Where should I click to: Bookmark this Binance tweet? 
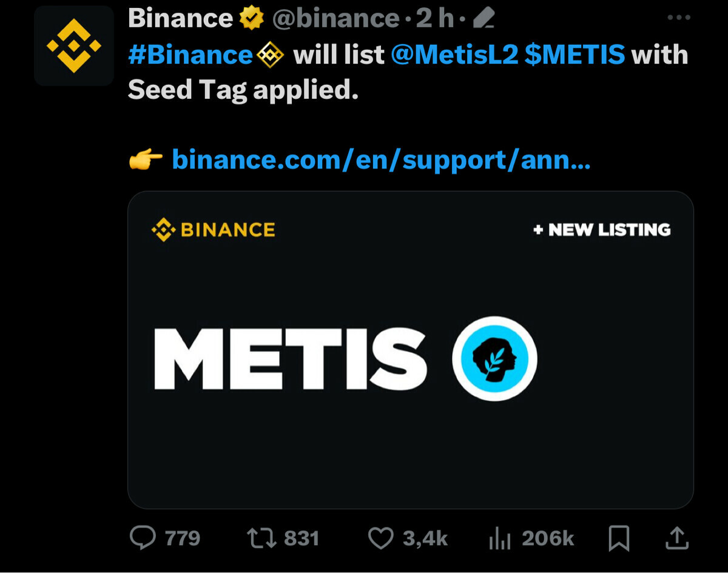[619, 538]
